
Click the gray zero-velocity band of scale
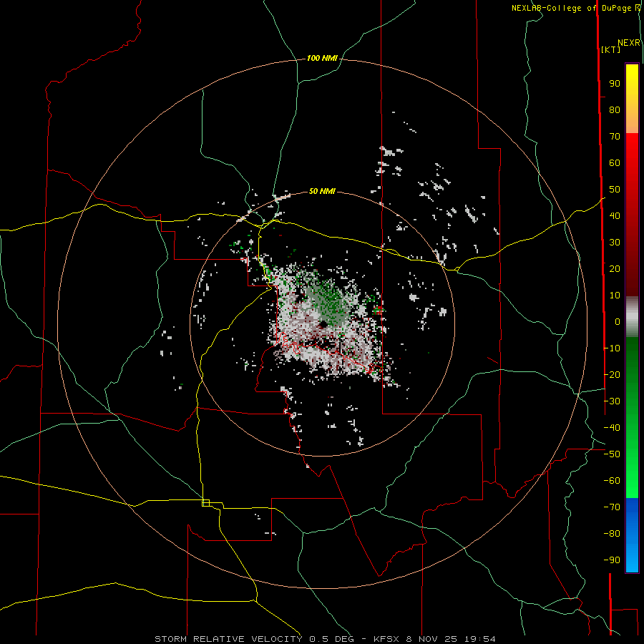(x=632, y=317)
